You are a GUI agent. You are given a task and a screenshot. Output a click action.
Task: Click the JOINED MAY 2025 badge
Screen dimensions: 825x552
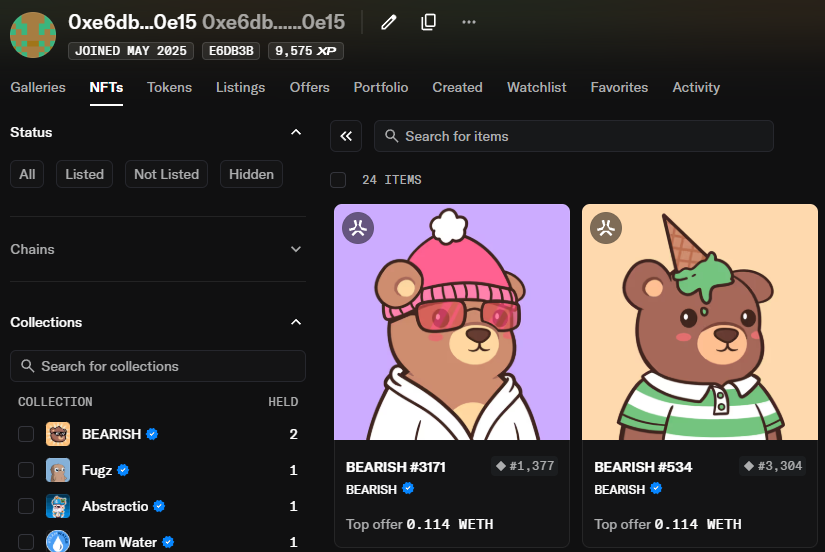click(131, 51)
